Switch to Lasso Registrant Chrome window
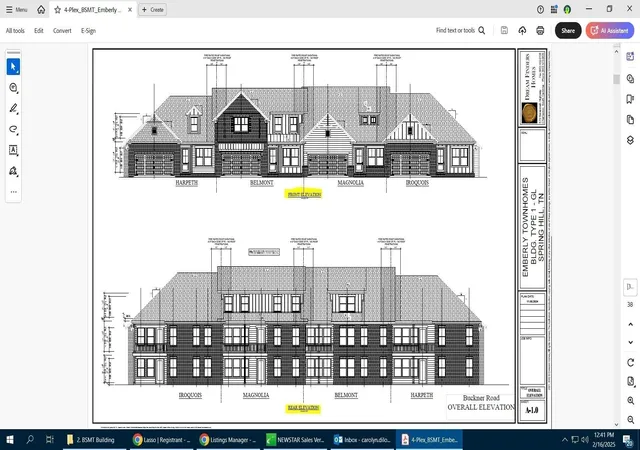640x450 pixels. pos(162,440)
